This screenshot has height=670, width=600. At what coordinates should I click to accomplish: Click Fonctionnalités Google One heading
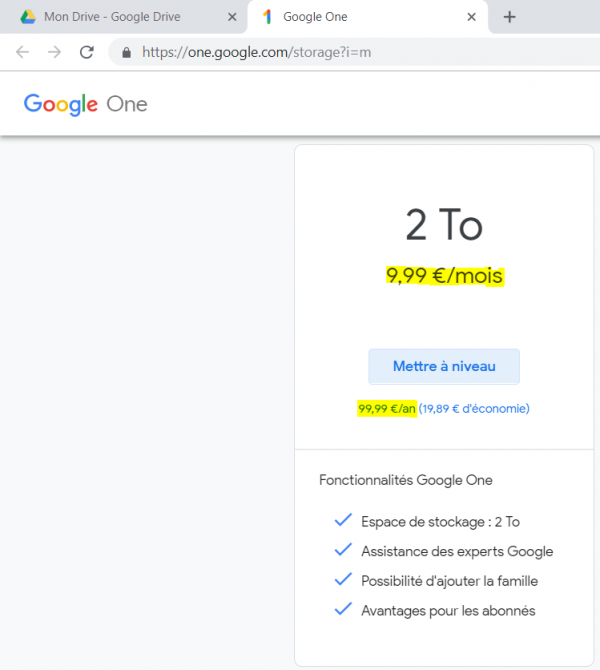[x=406, y=480]
